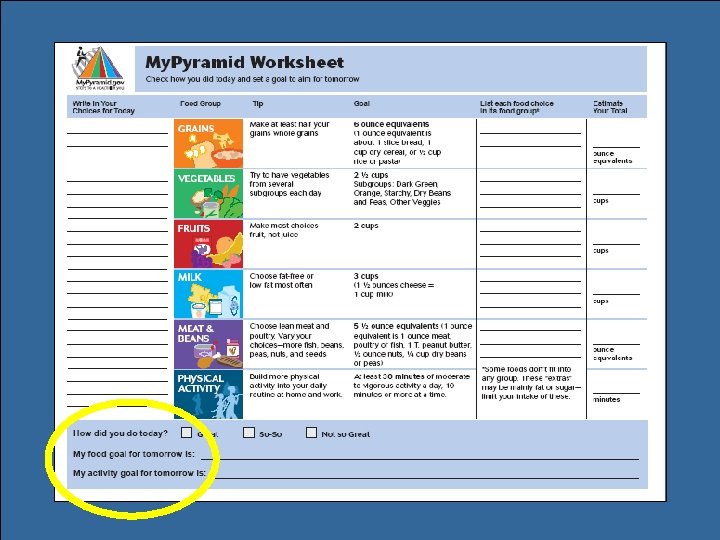Click the MyPyramid.gov logo
Screen dimensions: 720x540
coord(100,68)
